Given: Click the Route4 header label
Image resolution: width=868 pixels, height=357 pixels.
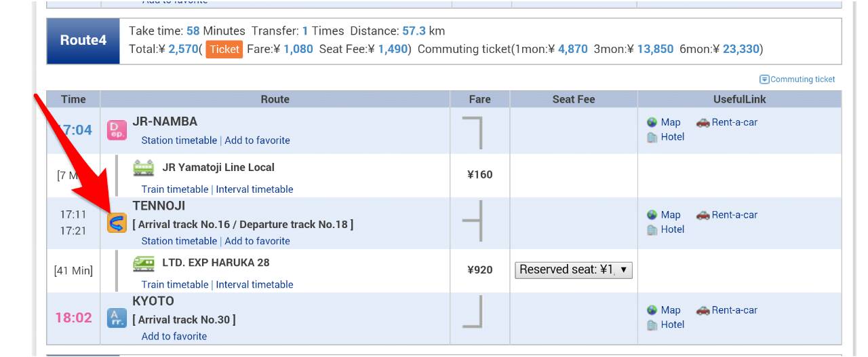Looking at the screenshot, I should 83,40.
